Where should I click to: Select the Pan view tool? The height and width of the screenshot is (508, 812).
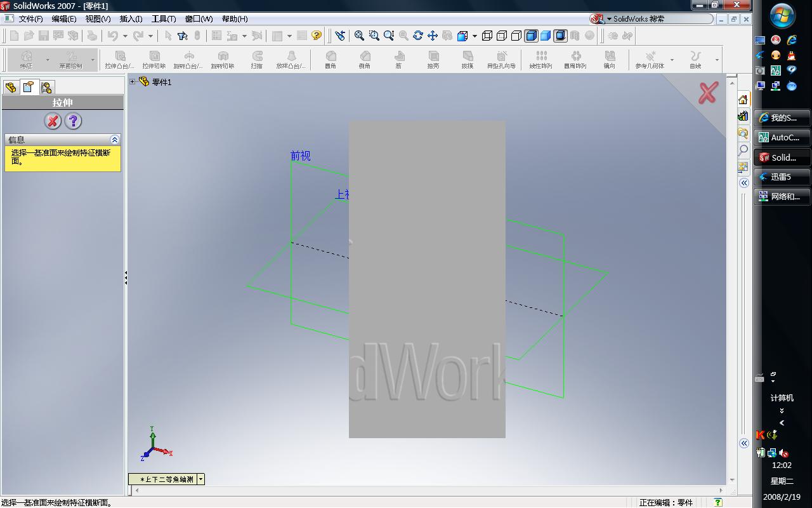coord(433,36)
